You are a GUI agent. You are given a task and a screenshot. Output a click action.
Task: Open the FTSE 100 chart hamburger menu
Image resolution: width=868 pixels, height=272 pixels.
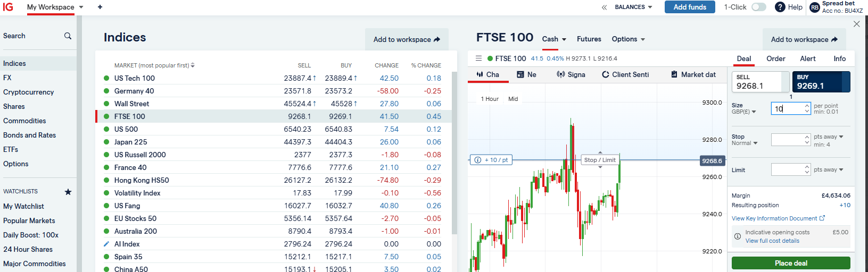[x=478, y=58]
